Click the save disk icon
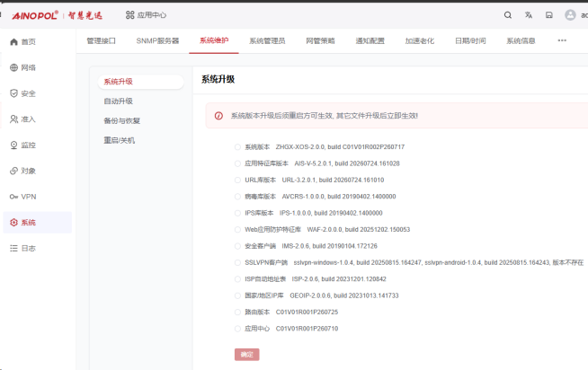This screenshot has height=370, width=588. click(x=549, y=15)
